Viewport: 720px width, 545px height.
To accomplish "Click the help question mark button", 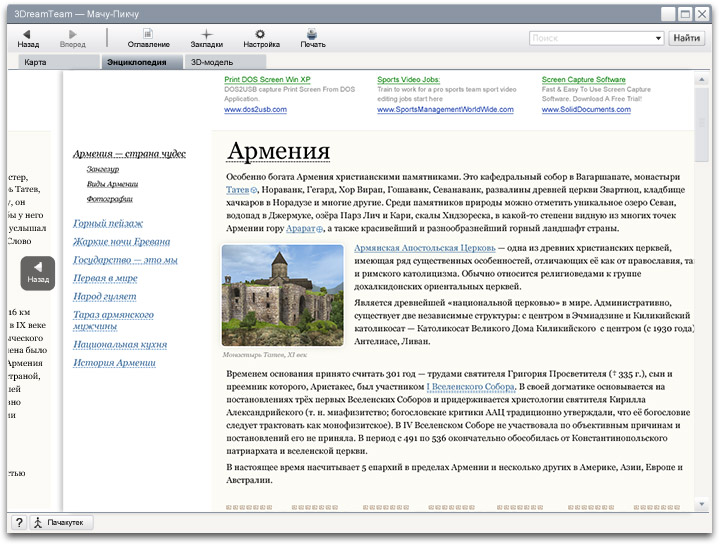I will click(x=18, y=523).
